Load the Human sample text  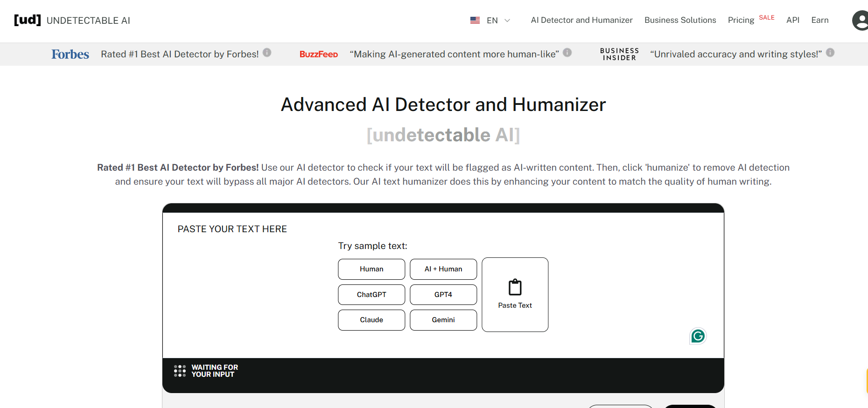pos(371,269)
